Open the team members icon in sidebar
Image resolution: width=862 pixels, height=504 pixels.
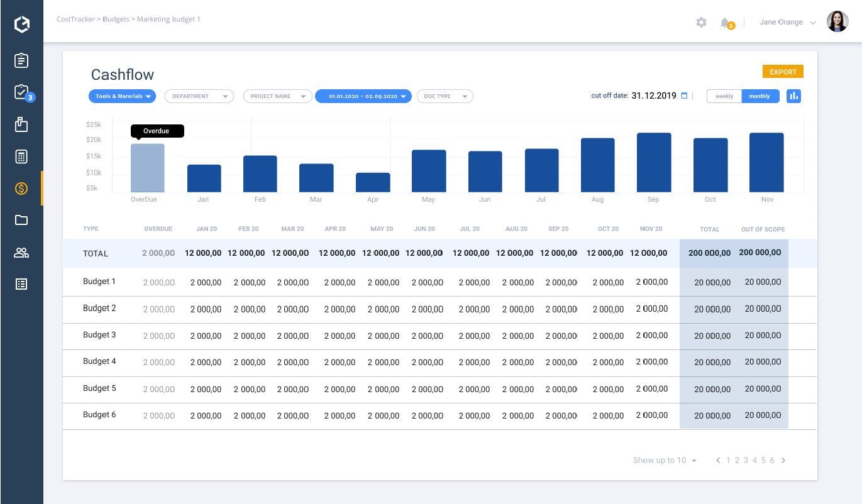click(21, 252)
